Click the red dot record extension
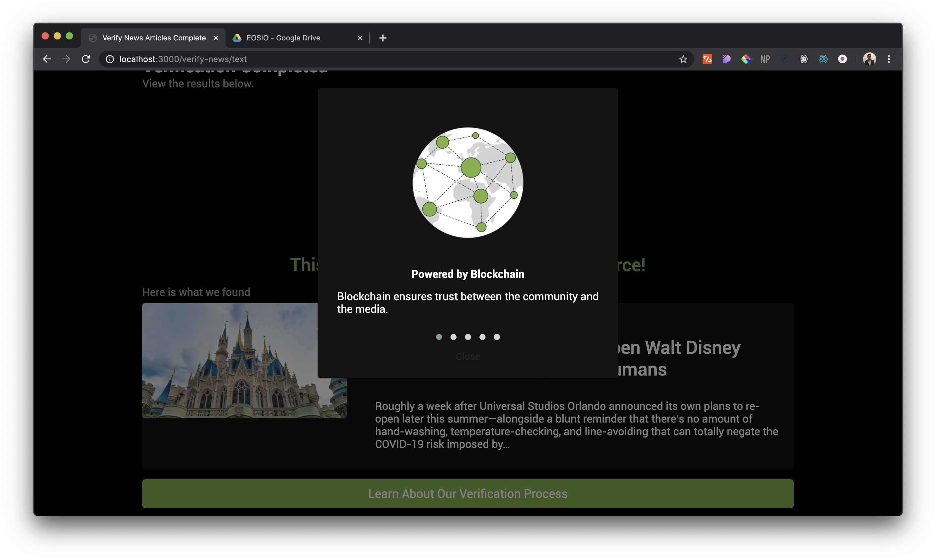This screenshot has width=936, height=560. [843, 59]
